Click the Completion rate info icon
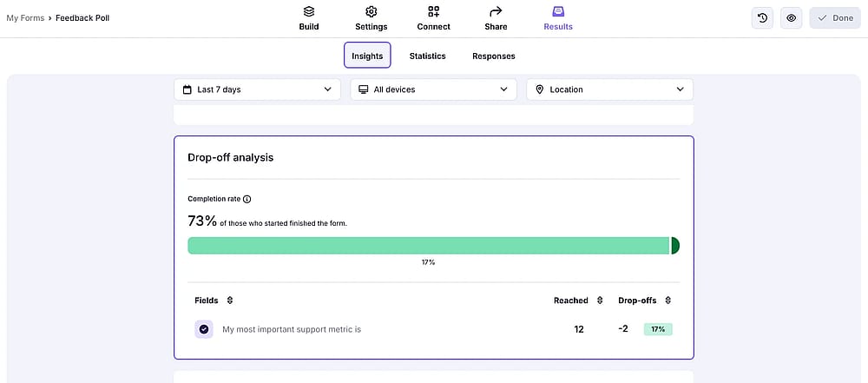This screenshot has height=383, width=868. 247,199
